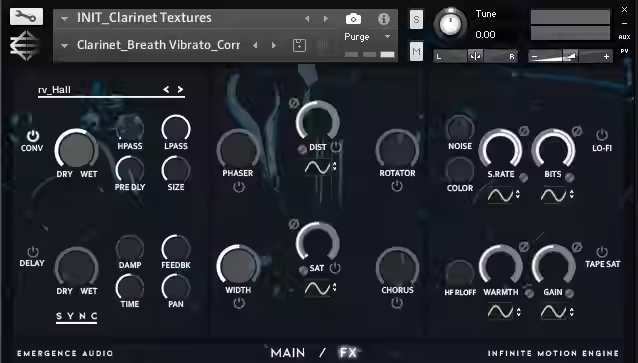This screenshot has height=363, width=638.
Task: Click the dot beside DIST label
Action: pos(302,149)
